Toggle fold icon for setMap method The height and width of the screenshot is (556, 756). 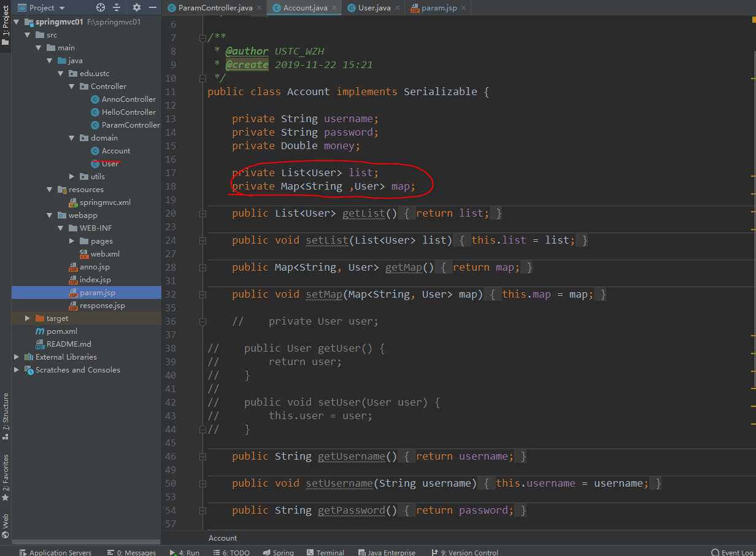202,294
